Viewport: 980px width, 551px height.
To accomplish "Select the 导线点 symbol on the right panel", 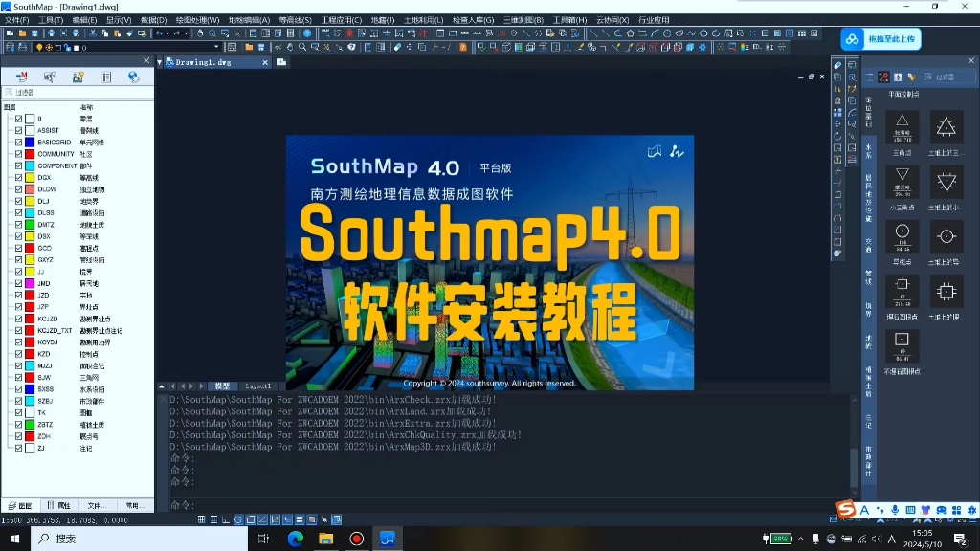I will point(902,235).
